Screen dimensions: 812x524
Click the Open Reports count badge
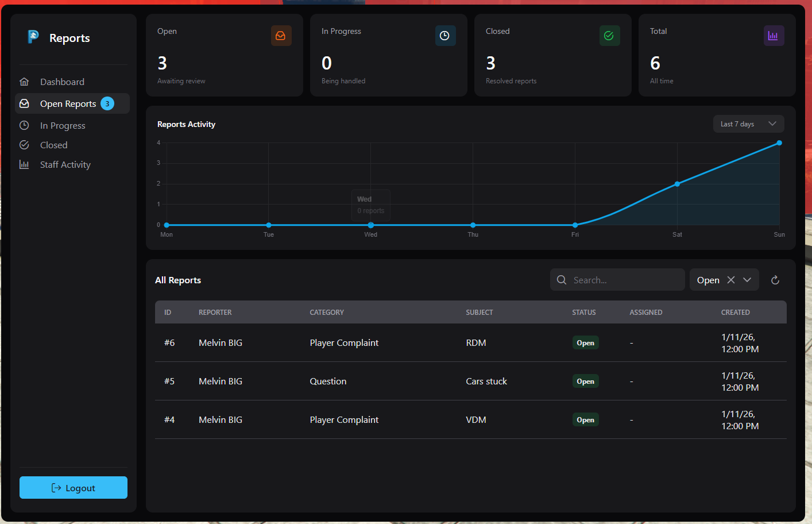[107, 103]
